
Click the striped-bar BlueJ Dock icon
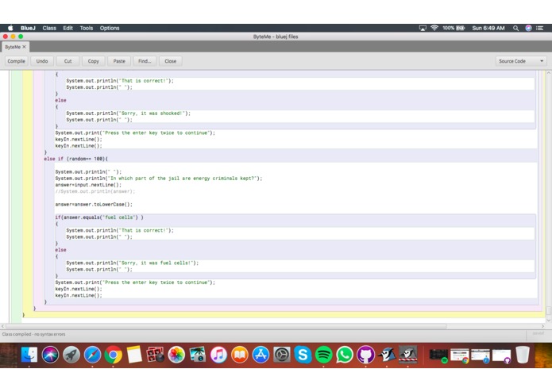click(408, 355)
